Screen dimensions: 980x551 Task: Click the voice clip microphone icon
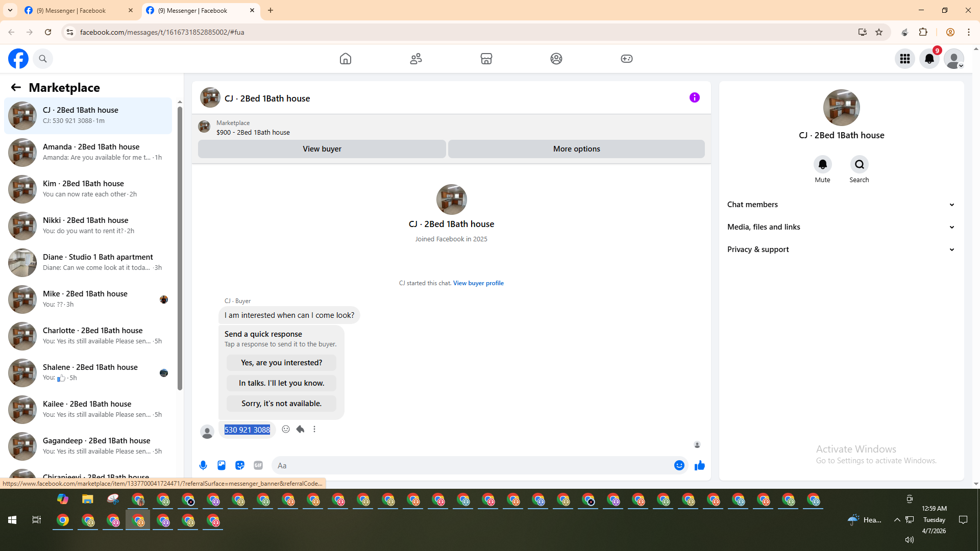[203, 465]
